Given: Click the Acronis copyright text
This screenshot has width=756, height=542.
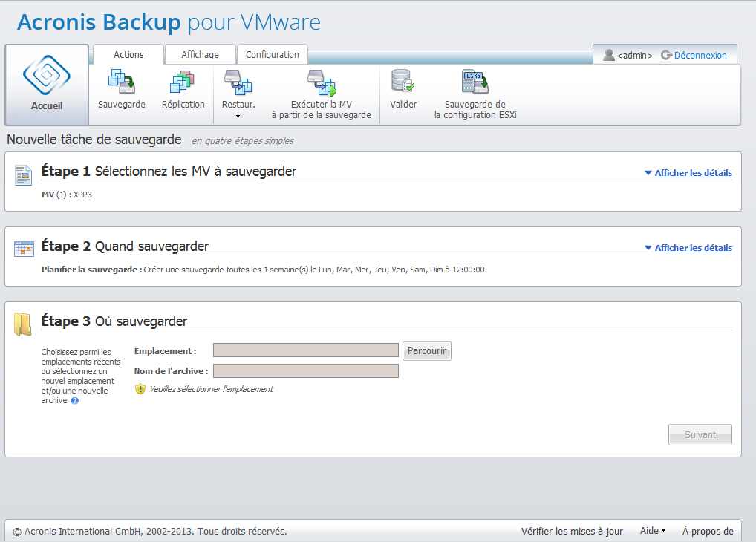Looking at the screenshot, I should click(150, 532).
